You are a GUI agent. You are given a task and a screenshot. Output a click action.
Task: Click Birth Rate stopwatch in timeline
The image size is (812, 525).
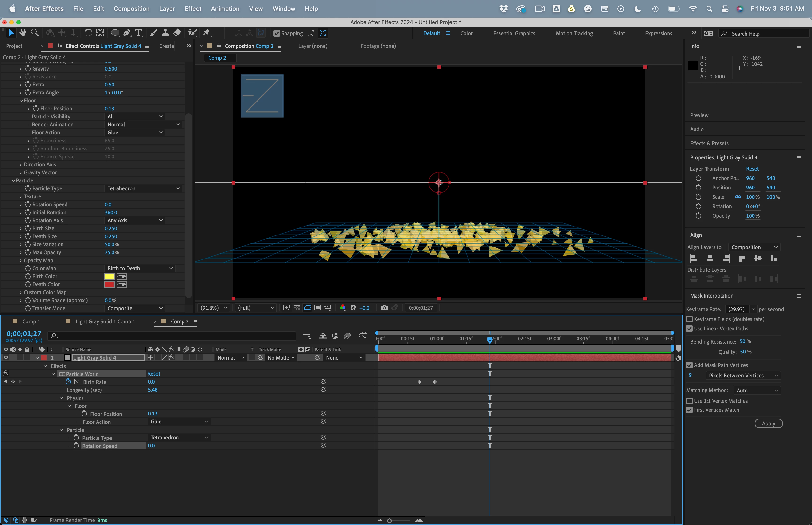(68, 382)
